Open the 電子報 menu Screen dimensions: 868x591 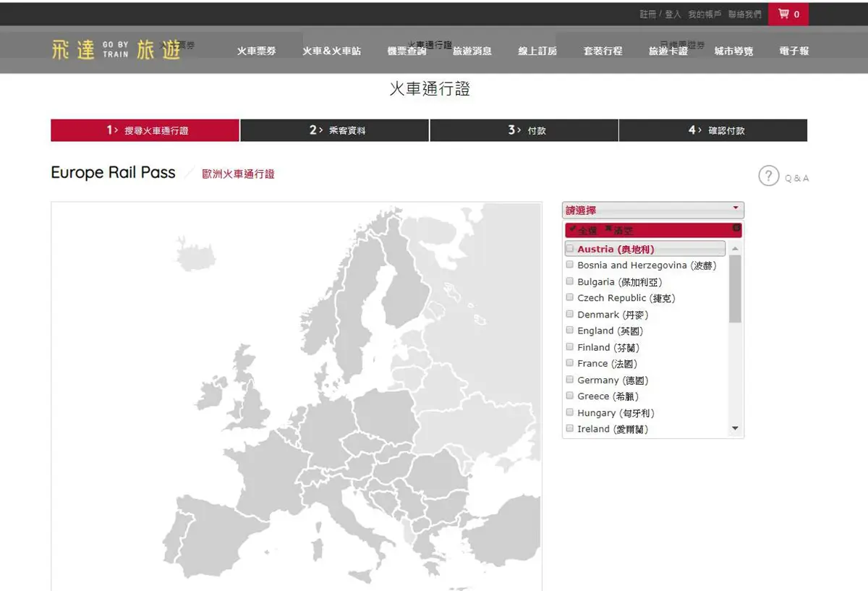pyautogui.click(x=794, y=51)
